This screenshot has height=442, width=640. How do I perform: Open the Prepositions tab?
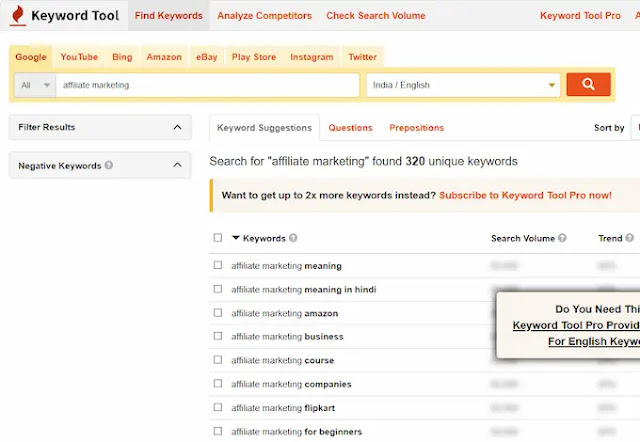416,128
